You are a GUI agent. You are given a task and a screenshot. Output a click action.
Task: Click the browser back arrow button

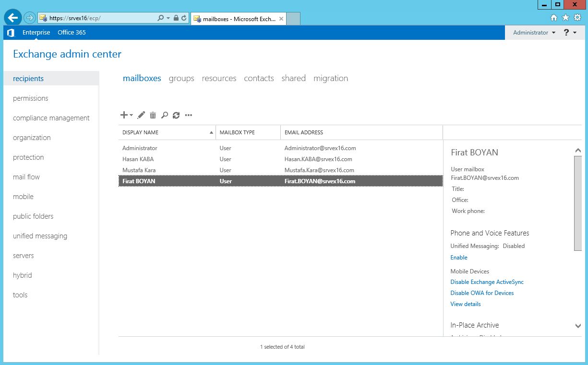13,18
